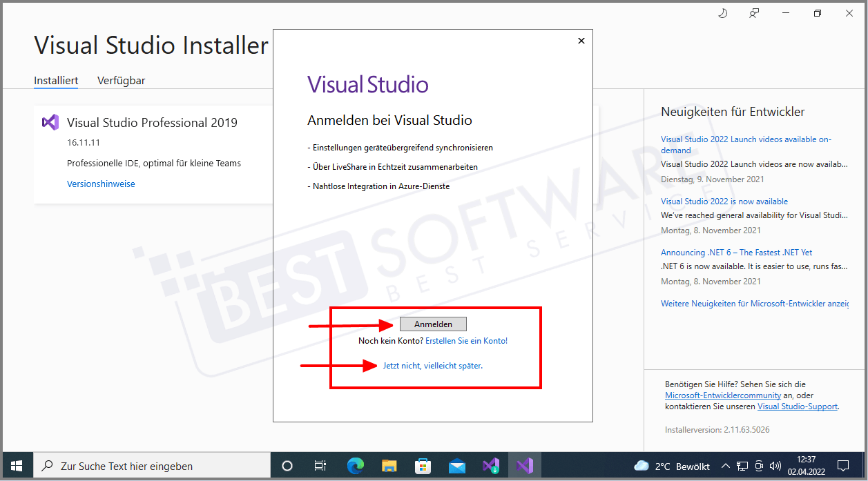Switch to the Installiert tab
This screenshot has height=481, width=868.
point(55,80)
